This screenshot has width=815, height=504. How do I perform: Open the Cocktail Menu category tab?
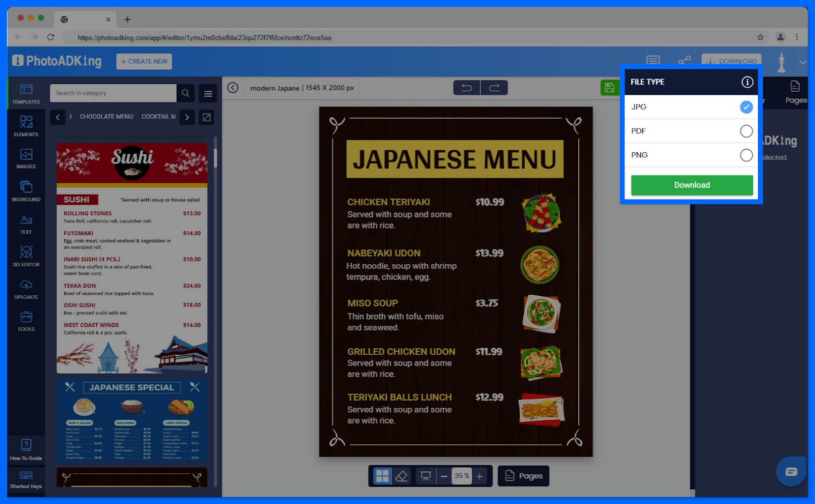pyautogui.click(x=158, y=117)
